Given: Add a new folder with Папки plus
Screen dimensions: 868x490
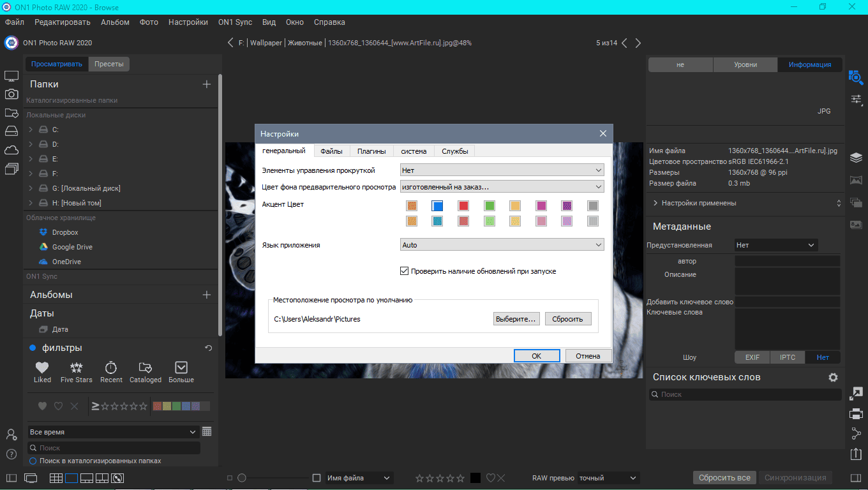Looking at the screenshot, I should tap(206, 84).
